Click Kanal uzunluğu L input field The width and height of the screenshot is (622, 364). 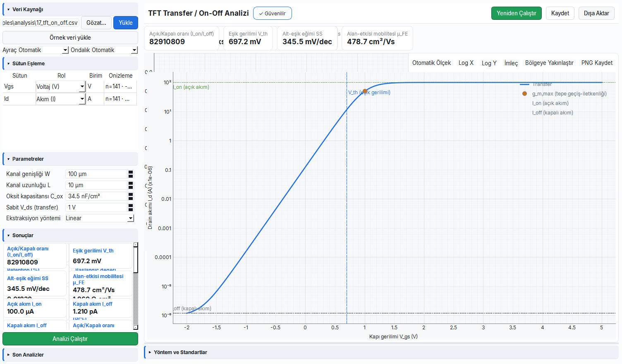tap(96, 185)
